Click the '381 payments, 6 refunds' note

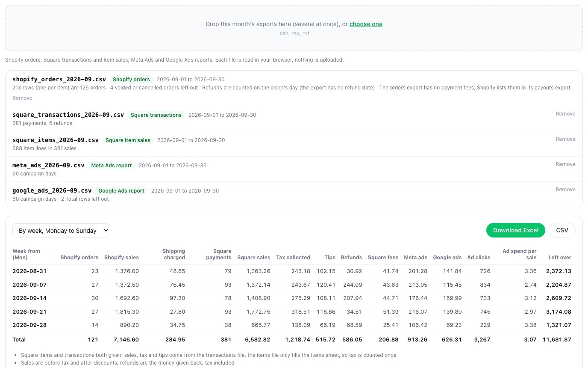tap(42, 123)
